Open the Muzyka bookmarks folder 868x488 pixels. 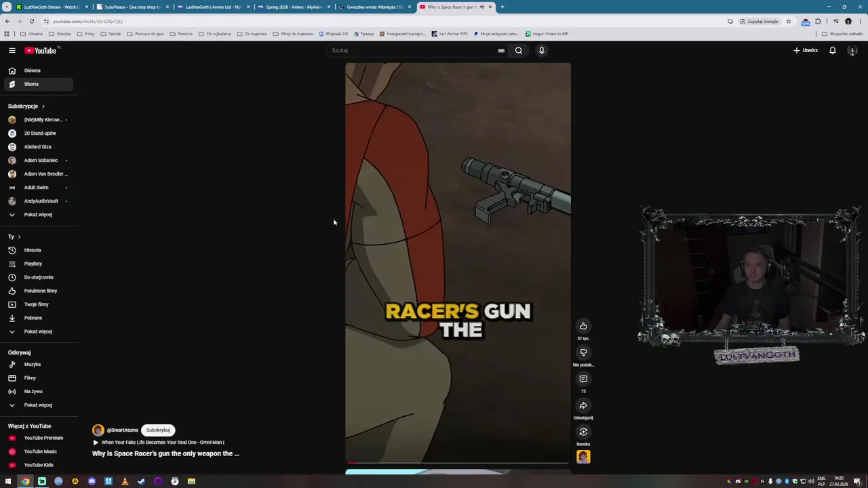(x=60, y=33)
